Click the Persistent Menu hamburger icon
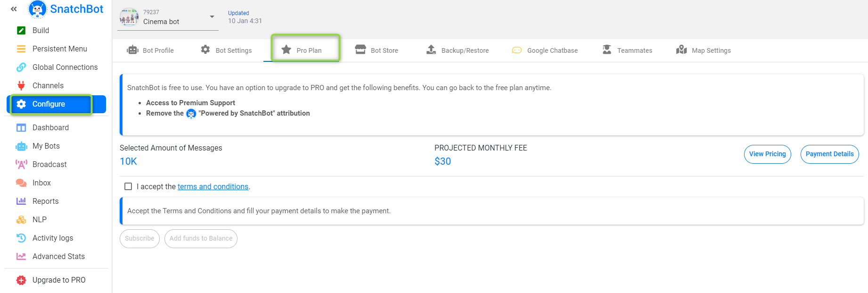 tap(21, 49)
